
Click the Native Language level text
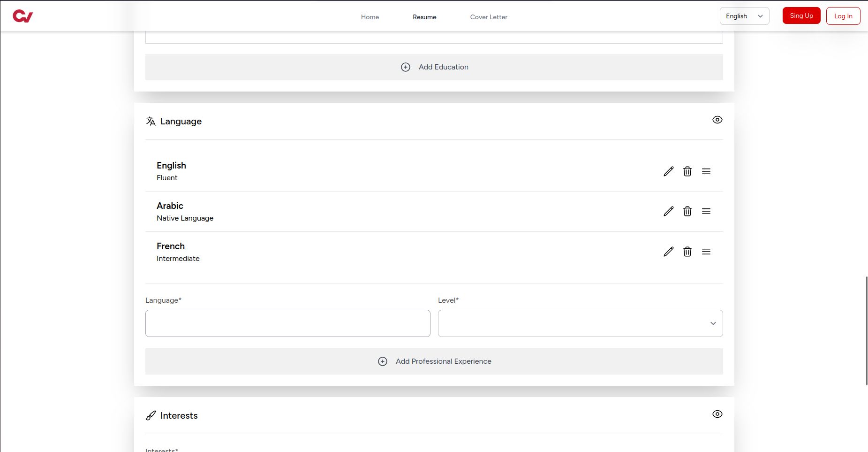coord(185,218)
